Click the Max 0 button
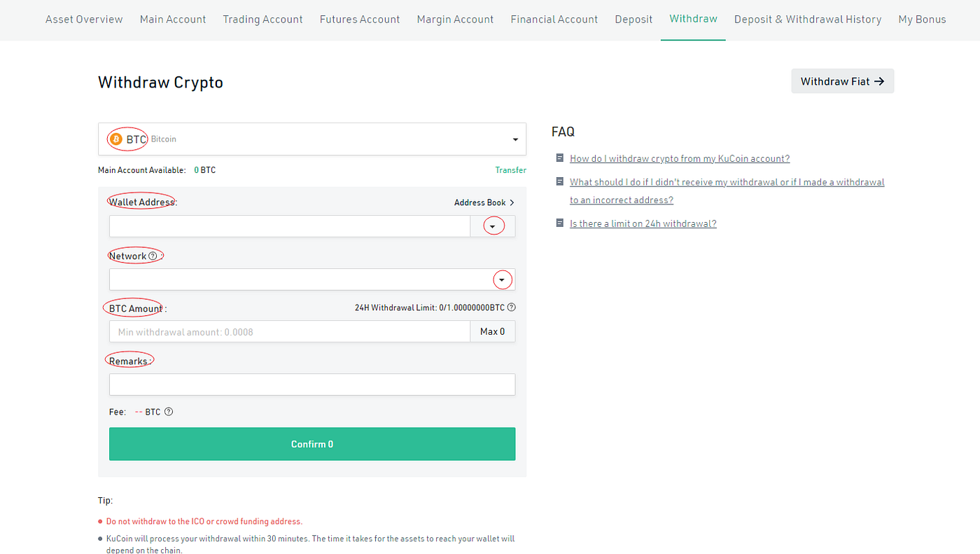The height and width of the screenshot is (554, 980). click(x=492, y=331)
